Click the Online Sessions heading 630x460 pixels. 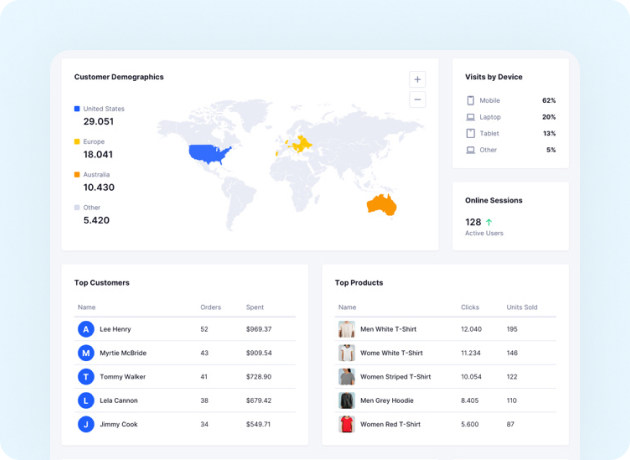click(x=494, y=200)
